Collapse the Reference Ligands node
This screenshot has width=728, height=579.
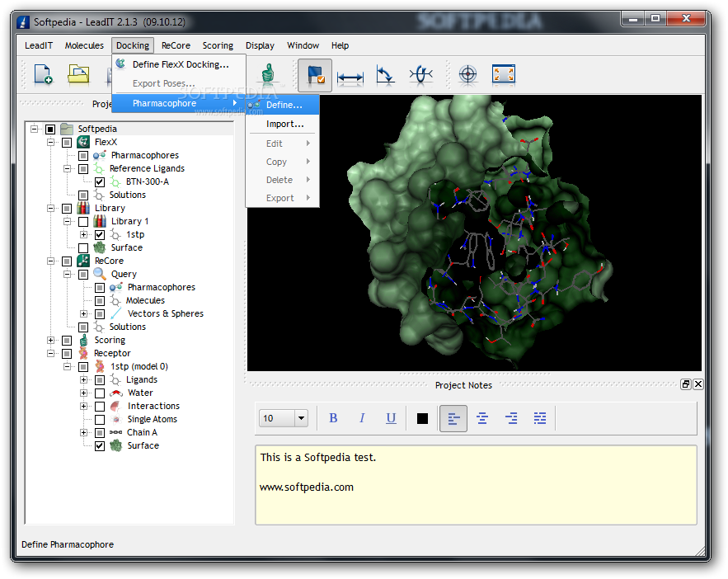coord(67,168)
